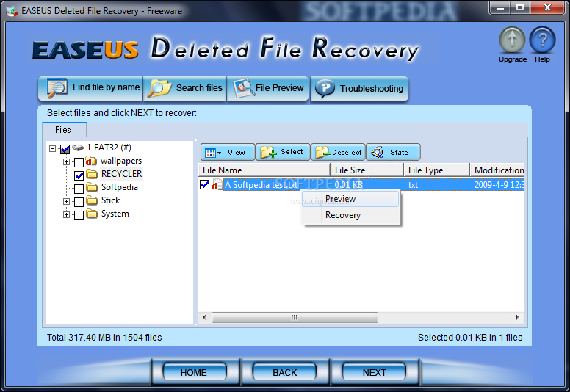This screenshot has height=392, width=570.
Task: Expand the Stick folder node
Action: tap(66, 201)
